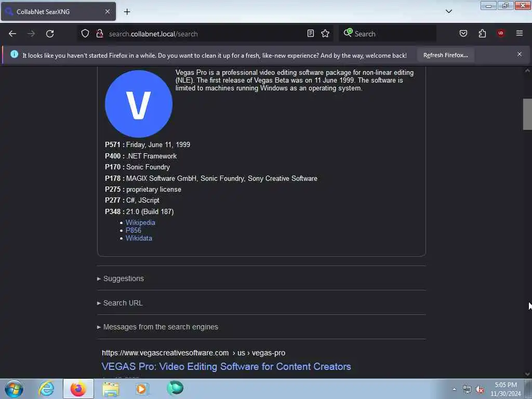Click the P348 21.0 (Build 187) line
Viewport: 532px width, 399px height.
pos(139,212)
